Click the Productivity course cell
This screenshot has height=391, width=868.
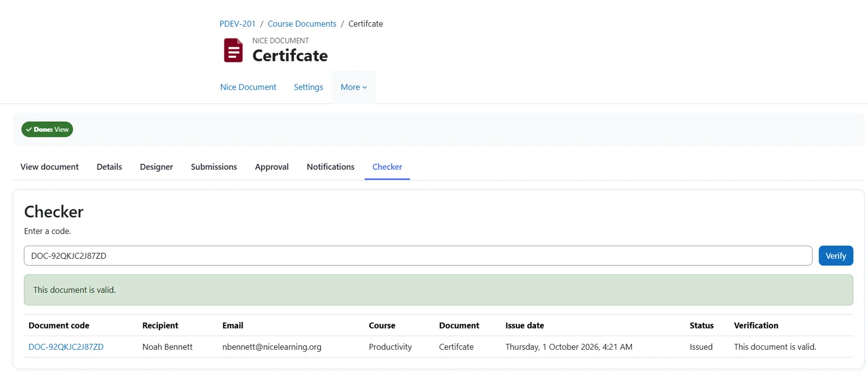coord(390,347)
